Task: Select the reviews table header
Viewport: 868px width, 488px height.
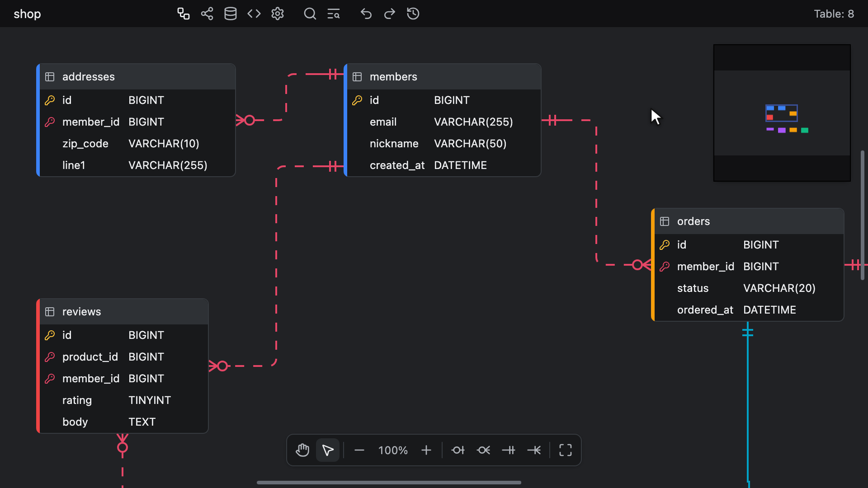Action: [x=124, y=312]
